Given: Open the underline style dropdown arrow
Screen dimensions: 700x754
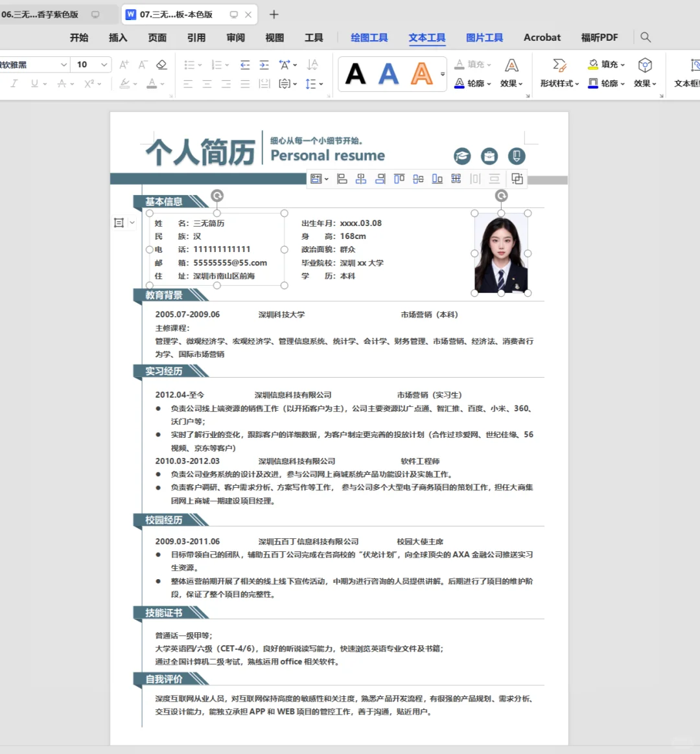Looking at the screenshot, I should [45, 84].
